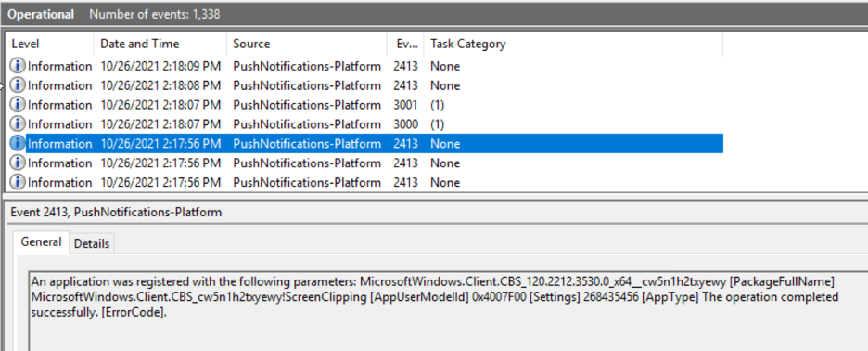Click the 2413 ID in the highlighted row
868x351 pixels.
point(406,144)
